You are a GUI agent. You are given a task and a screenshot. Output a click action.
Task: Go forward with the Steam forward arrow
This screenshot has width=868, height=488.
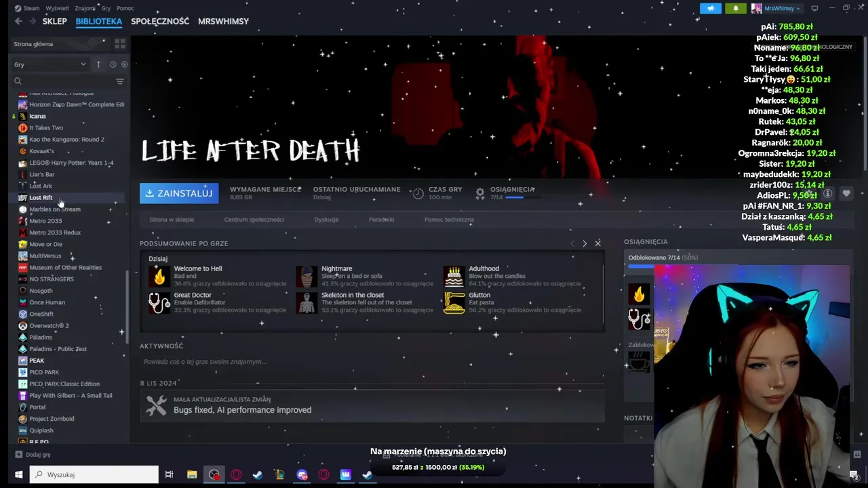point(31,21)
